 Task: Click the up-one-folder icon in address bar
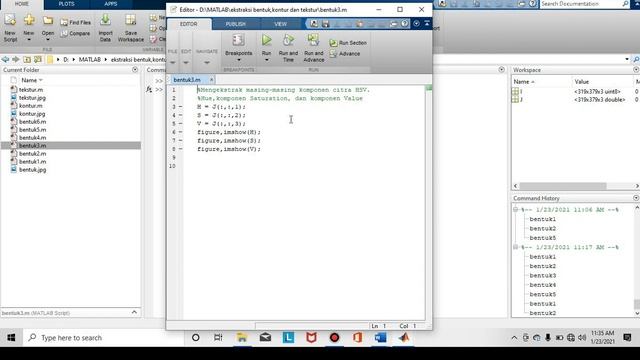(27, 60)
